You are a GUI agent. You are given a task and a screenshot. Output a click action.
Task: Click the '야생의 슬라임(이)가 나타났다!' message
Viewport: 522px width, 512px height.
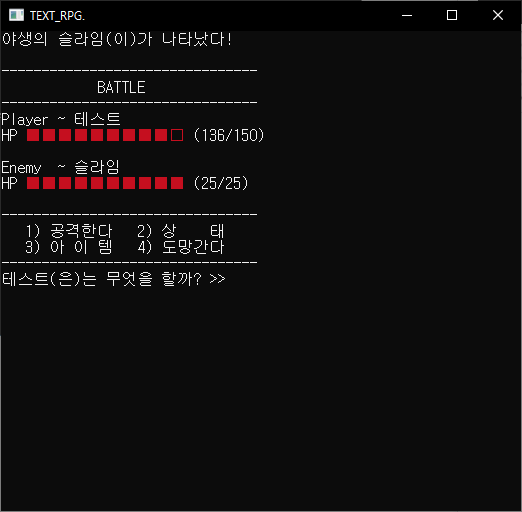(x=117, y=39)
